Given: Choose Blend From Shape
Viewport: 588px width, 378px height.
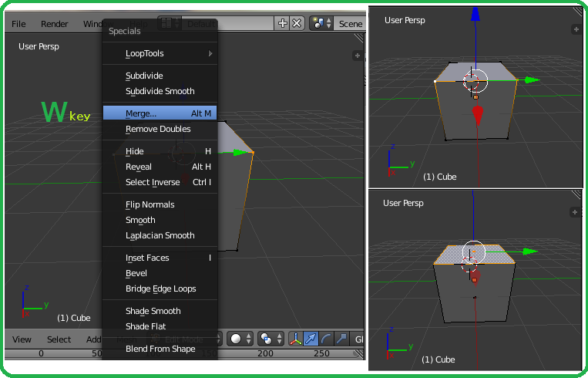Looking at the screenshot, I should (x=160, y=349).
